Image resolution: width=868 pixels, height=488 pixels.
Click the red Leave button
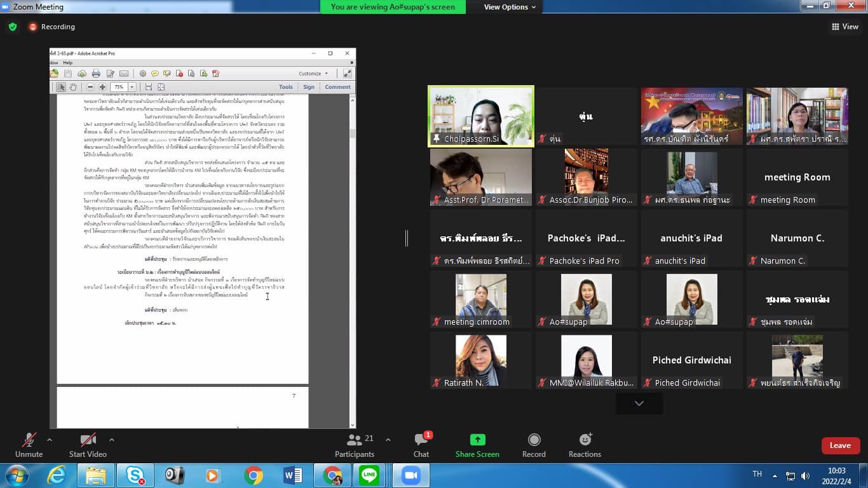(840, 445)
